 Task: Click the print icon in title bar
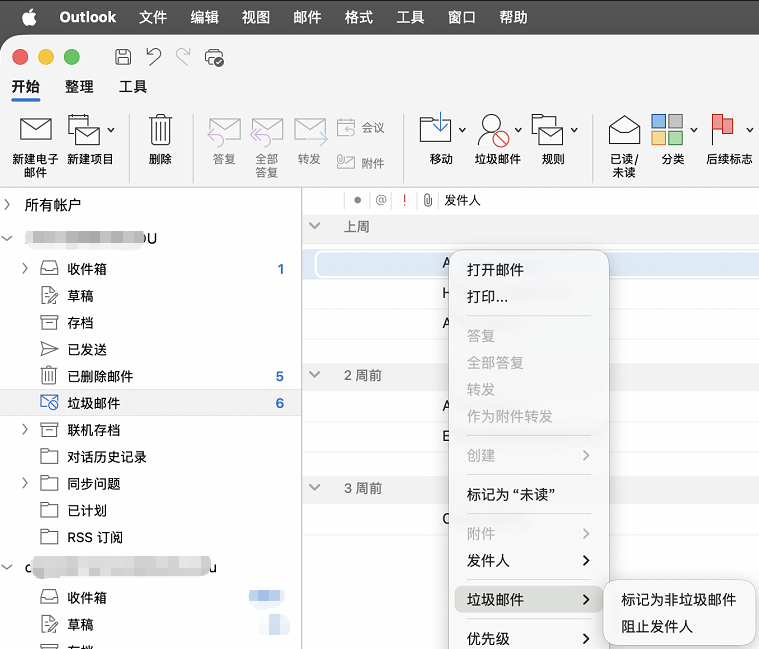point(213,57)
